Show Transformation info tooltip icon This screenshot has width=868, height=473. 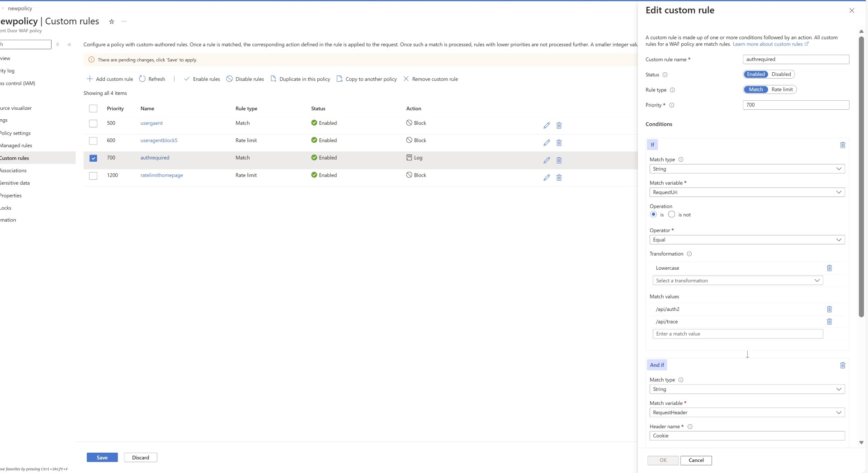coord(689,254)
